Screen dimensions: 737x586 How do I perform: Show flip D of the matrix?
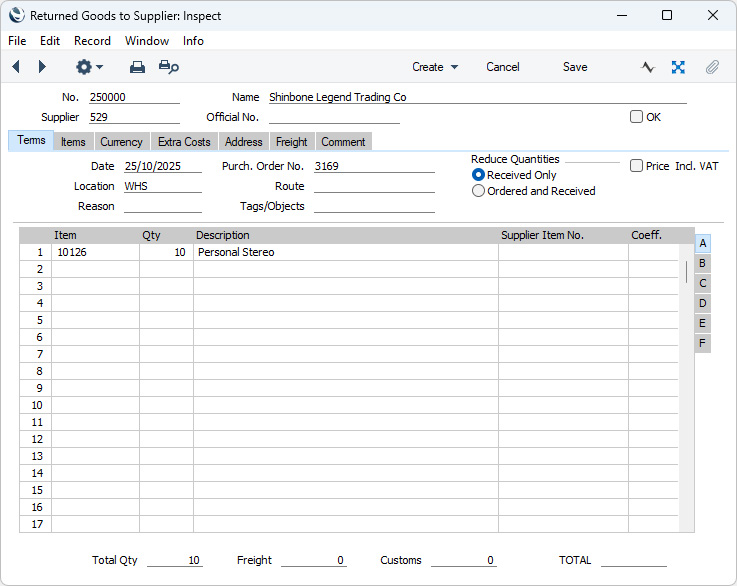pyautogui.click(x=703, y=303)
